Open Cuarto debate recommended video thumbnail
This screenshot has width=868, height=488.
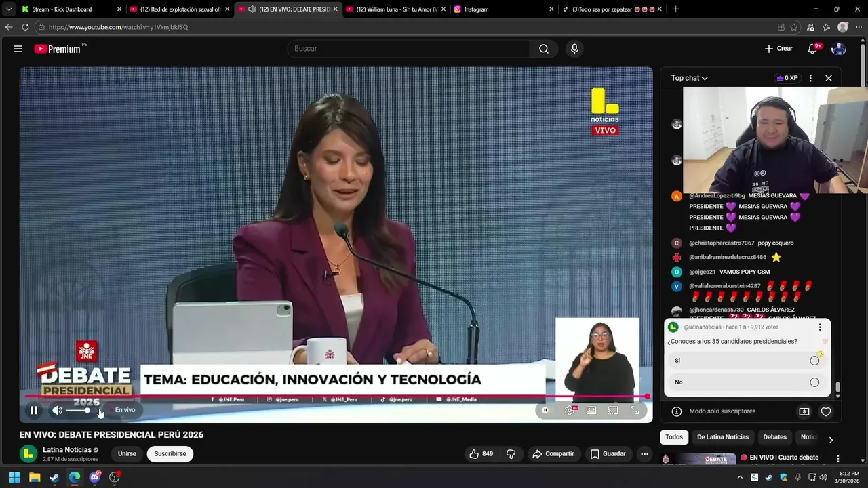click(x=698, y=459)
